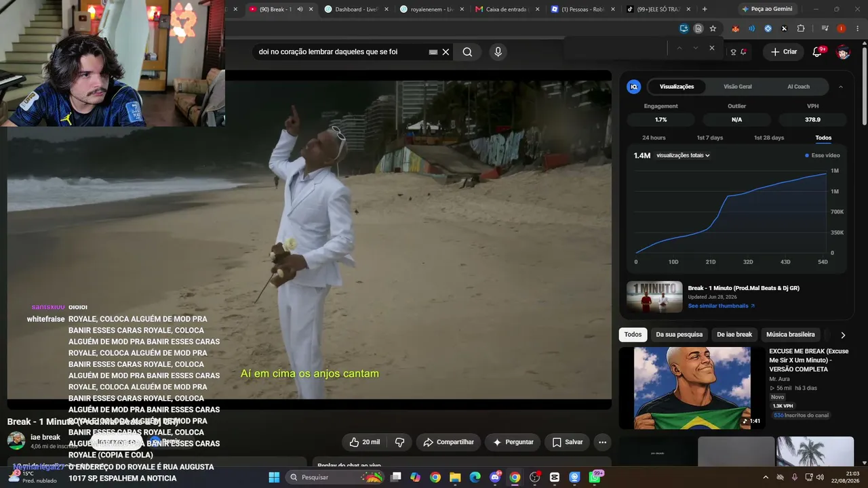This screenshot has height=488, width=868.
Task: Switch to the Caixa de entrada Gmail tab
Action: (507, 9)
